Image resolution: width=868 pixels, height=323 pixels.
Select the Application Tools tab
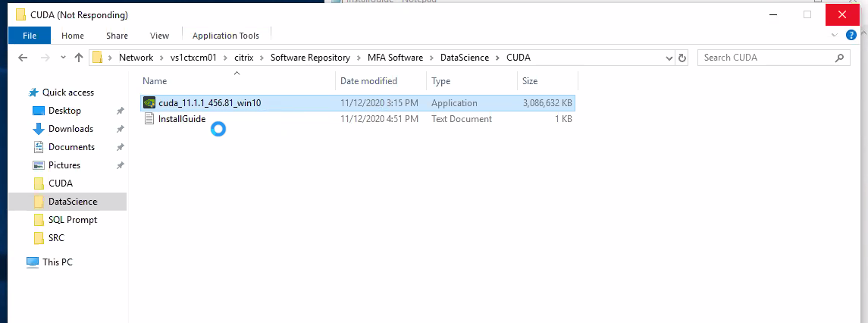225,36
